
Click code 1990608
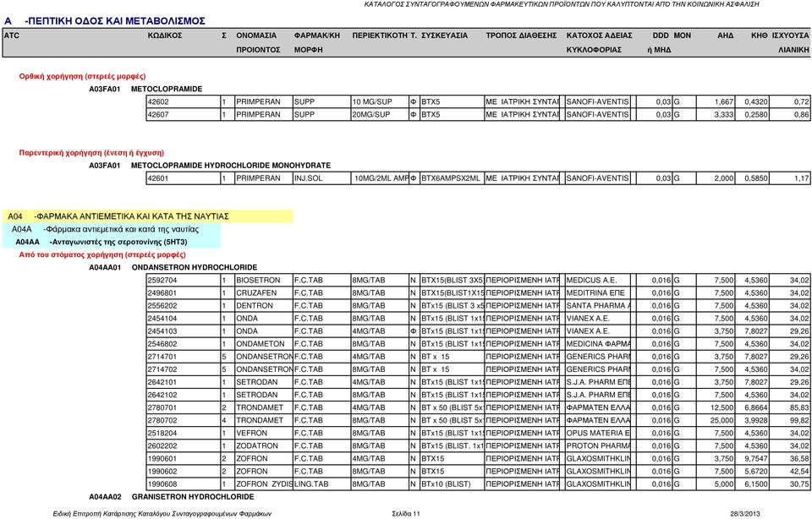tap(162, 483)
